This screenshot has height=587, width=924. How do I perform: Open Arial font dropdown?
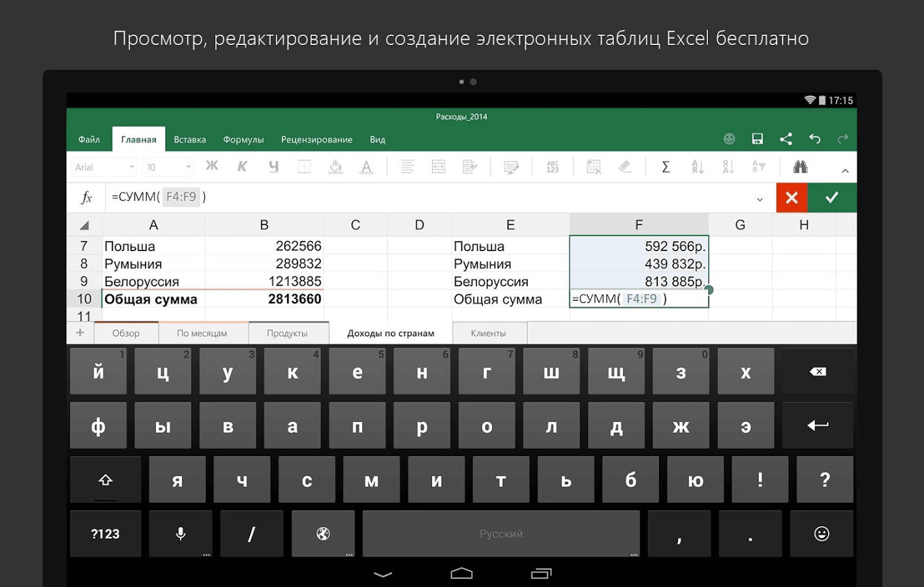click(x=104, y=167)
